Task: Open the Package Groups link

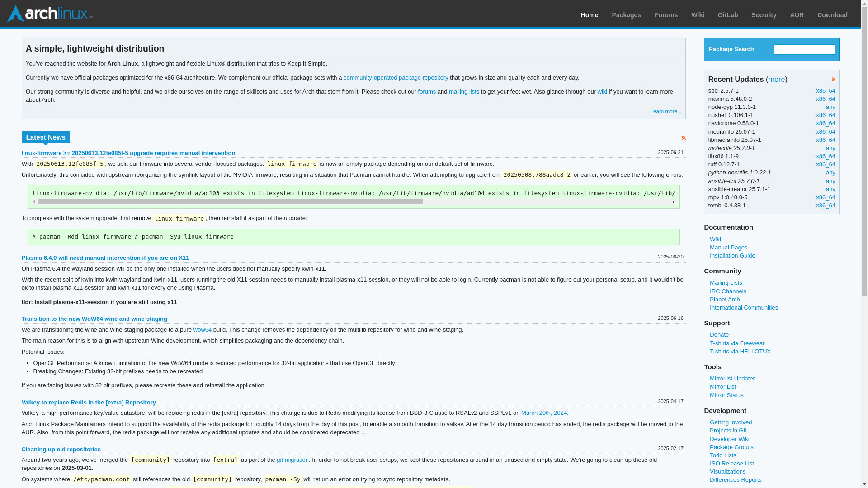Action: coord(731,447)
